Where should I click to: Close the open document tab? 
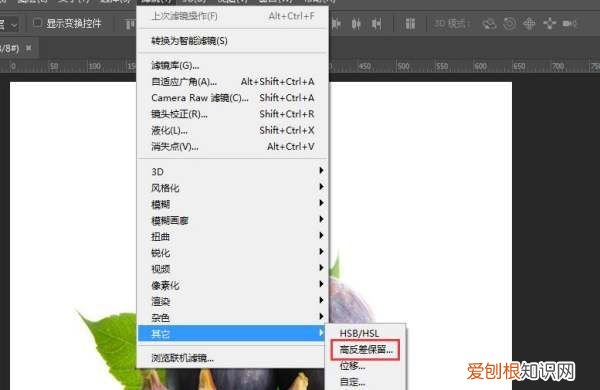(28, 48)
